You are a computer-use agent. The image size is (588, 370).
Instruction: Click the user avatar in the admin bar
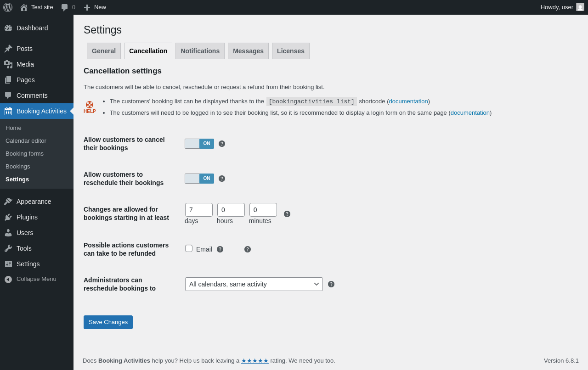580,7
